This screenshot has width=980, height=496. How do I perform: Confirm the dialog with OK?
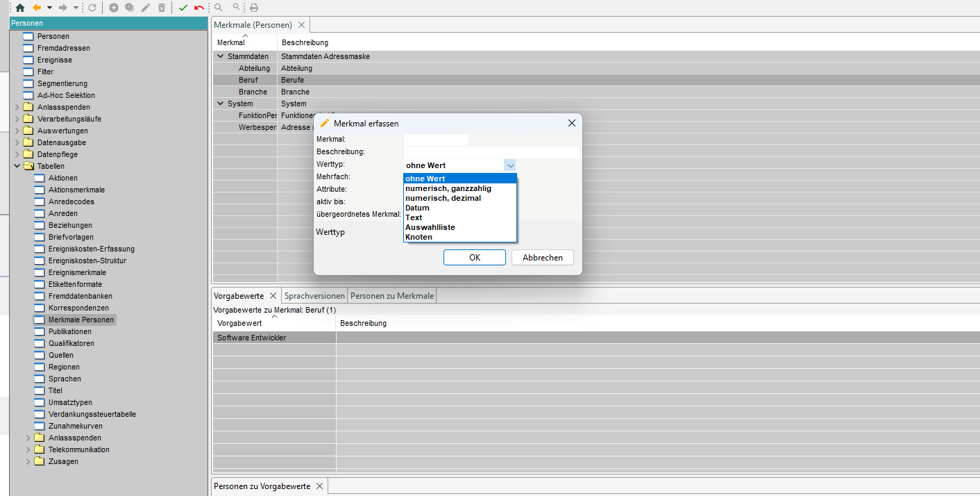click(x=475, y=258)
